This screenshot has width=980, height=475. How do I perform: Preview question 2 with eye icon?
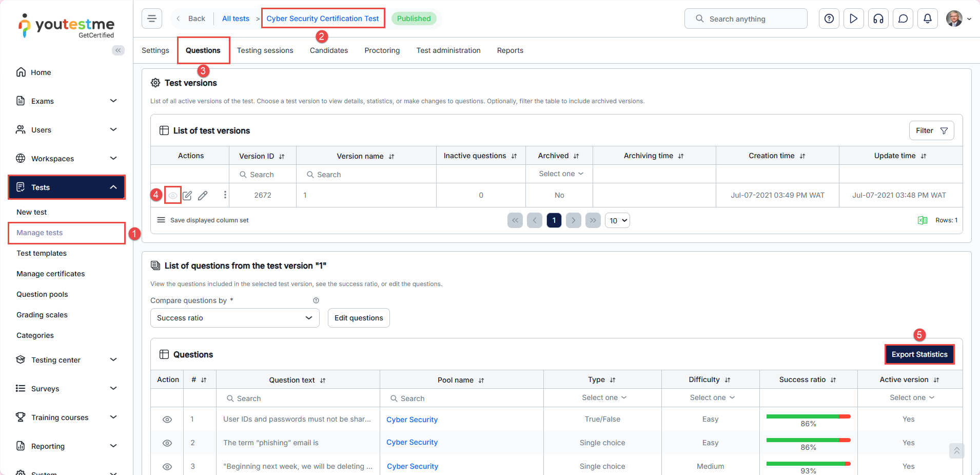[x=167, y=443]
